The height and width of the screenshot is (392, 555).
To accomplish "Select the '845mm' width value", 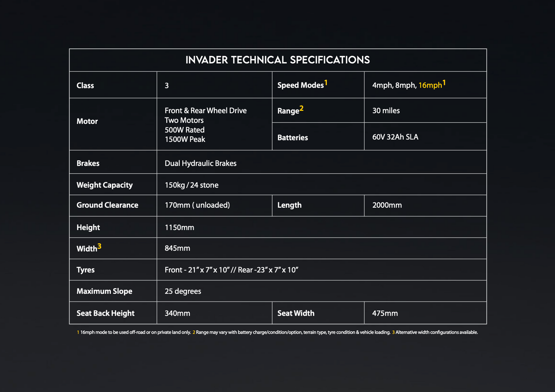I will (177, 248).
